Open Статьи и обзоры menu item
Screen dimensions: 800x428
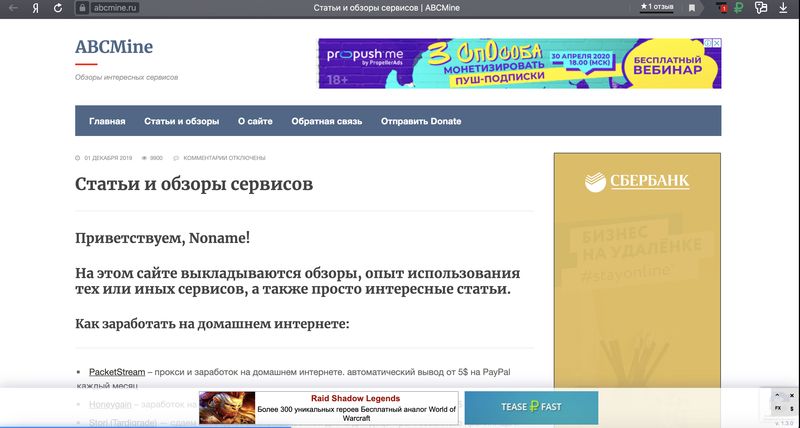click(x=181, y=121)
